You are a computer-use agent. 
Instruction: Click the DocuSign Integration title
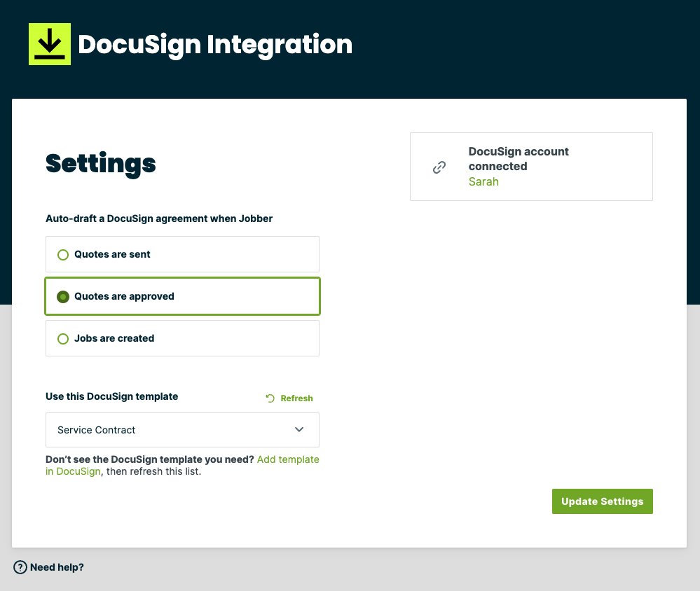(x=215, y=45)
